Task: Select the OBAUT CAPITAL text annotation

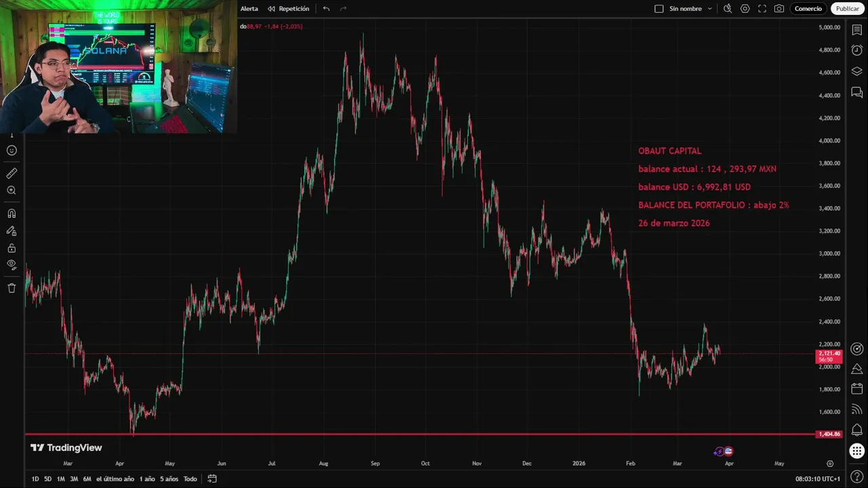Action: click(670, 151)
